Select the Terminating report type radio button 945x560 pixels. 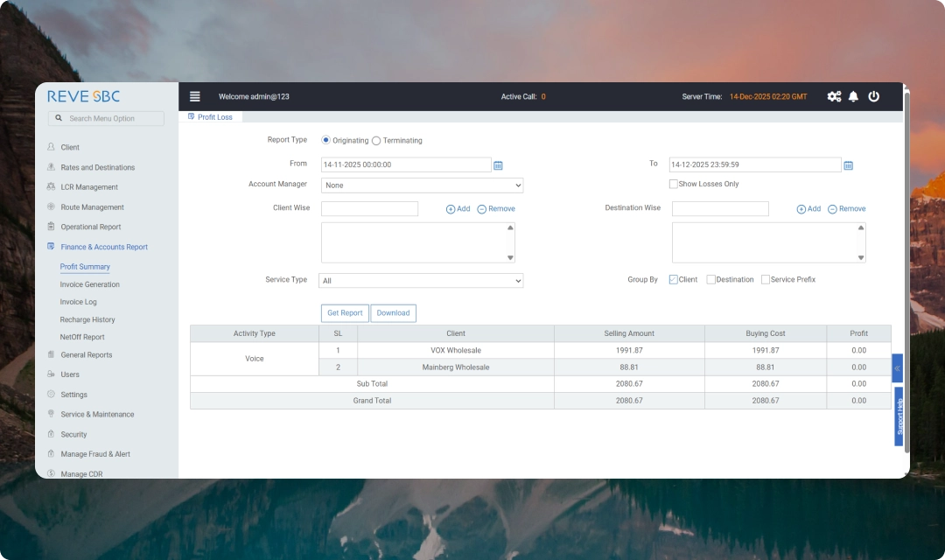(x=376, y=141)
